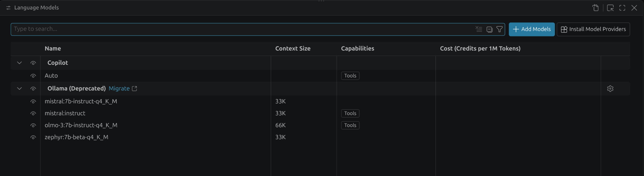Click the settings sliders icon by Language Models
Viewport: 644px width, 176px height.
(x=8, y=8)
